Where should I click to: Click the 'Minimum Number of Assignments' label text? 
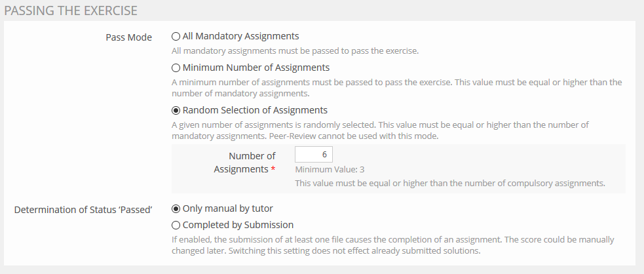(x=256, y=68)
